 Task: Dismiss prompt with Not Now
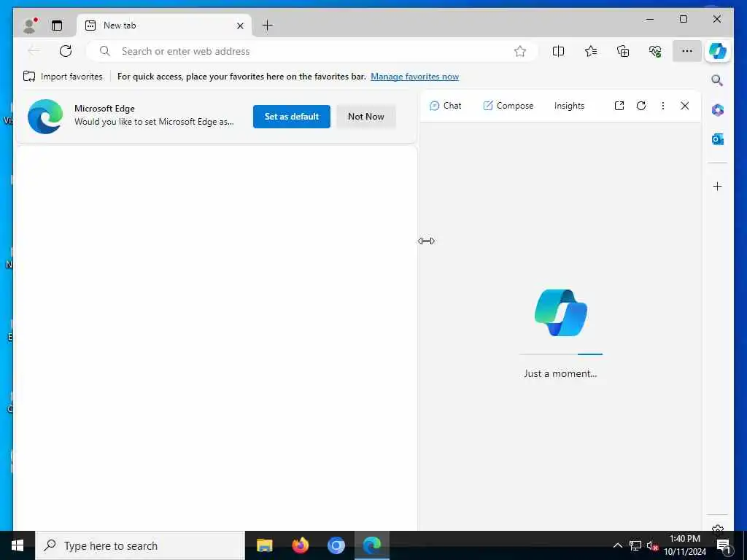[x=366, y=117]
